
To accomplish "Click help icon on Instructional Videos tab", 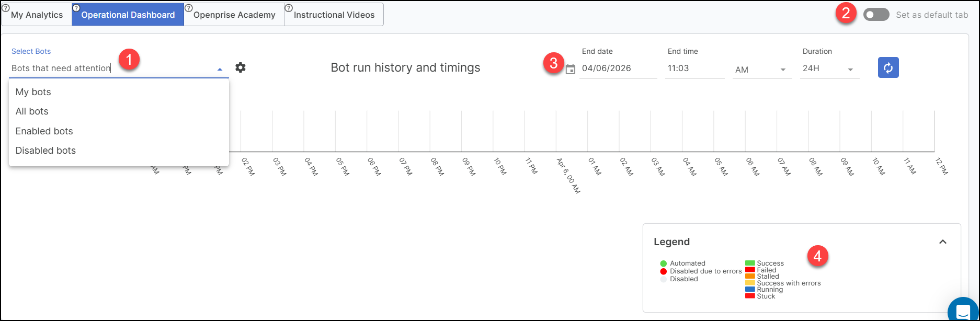I will coord(288,8).
